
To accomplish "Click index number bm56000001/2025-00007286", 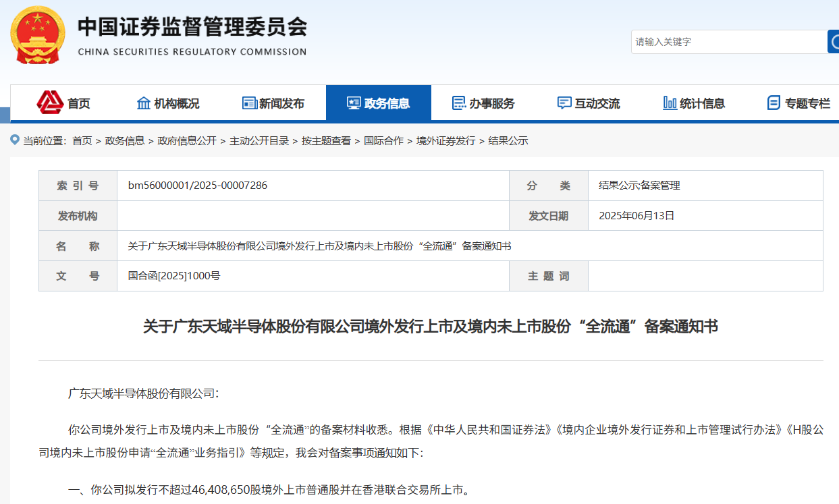I will click(x=198, y=186).
